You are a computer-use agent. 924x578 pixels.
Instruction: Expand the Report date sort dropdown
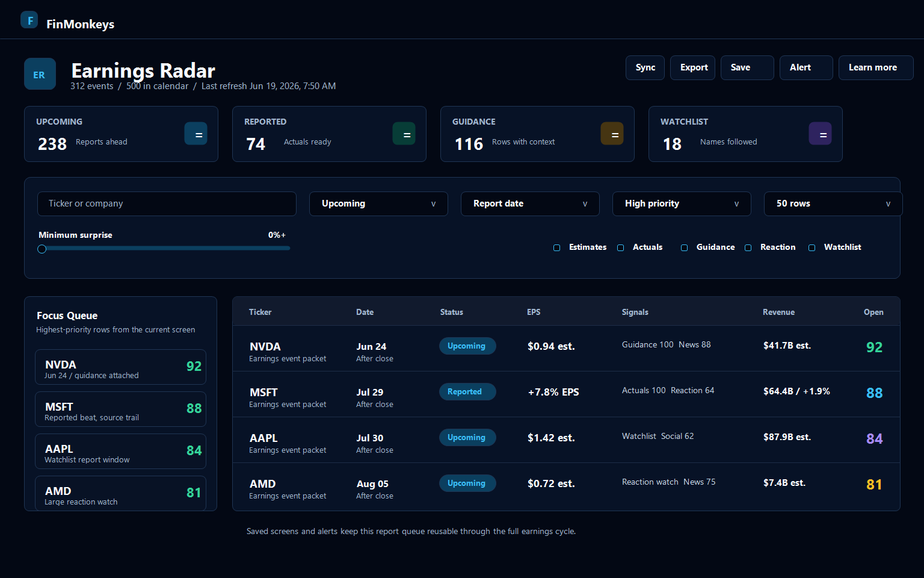point(530,204)
